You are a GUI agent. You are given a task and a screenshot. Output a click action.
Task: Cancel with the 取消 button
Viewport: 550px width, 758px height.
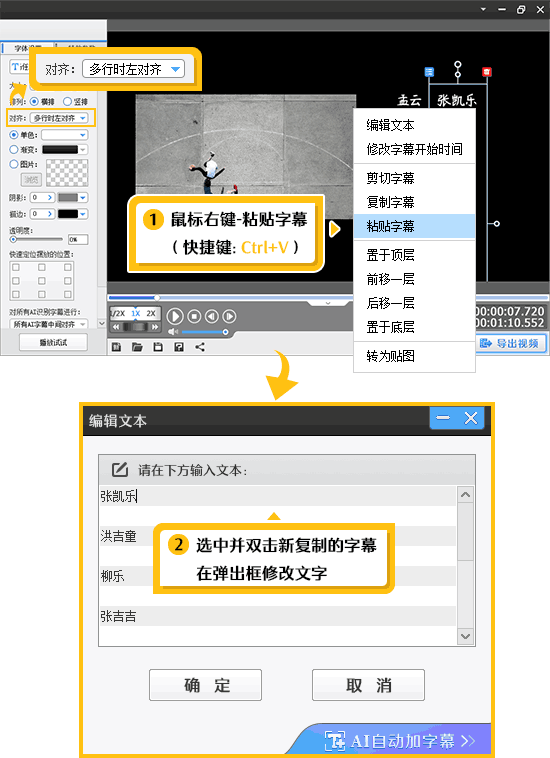click(368, 685)
